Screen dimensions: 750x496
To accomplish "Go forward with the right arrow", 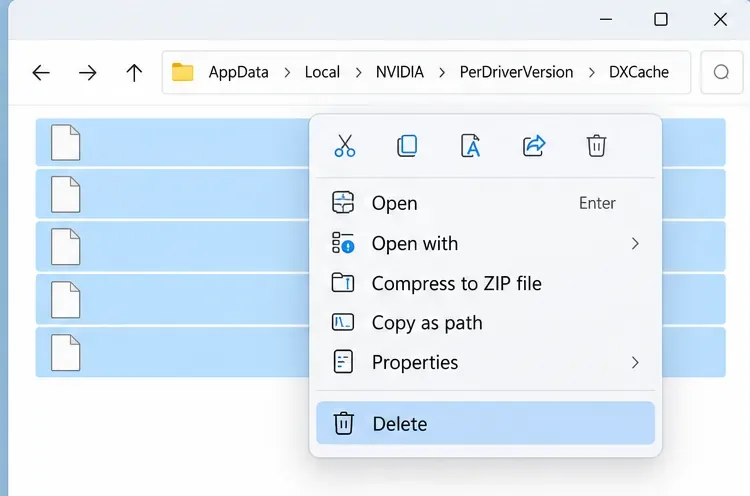I will 88,73.
